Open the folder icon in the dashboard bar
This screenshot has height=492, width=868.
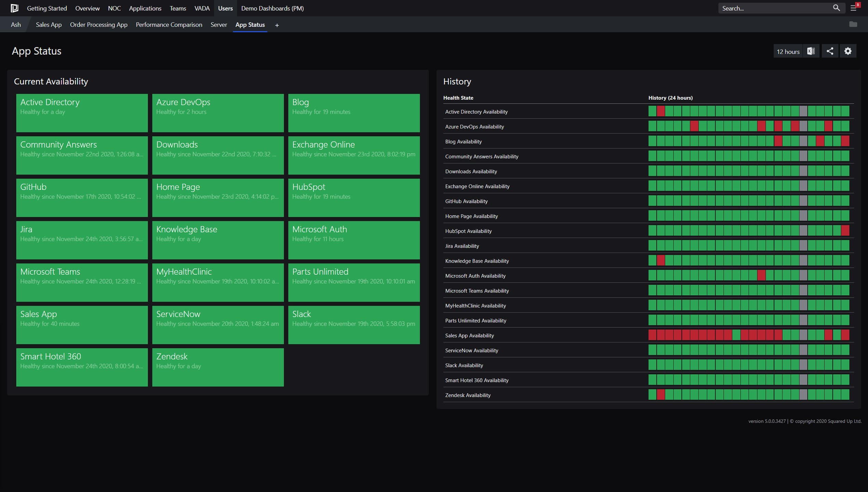pos(853,24)
